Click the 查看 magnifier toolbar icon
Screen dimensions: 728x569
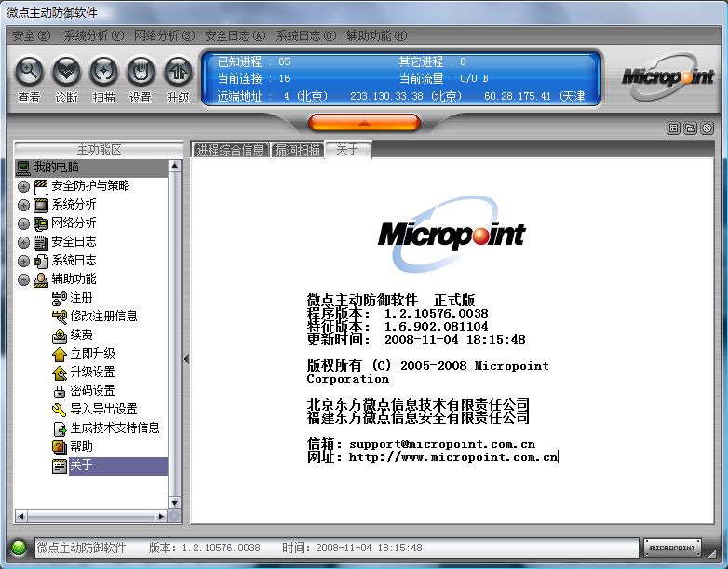click(x=29, y=71)
